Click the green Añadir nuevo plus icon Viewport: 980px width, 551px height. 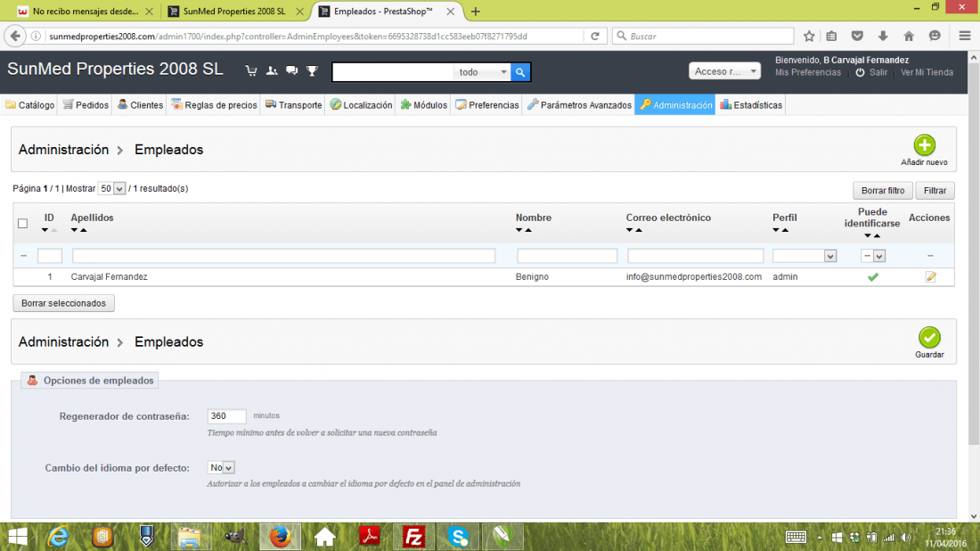[925, 145]
